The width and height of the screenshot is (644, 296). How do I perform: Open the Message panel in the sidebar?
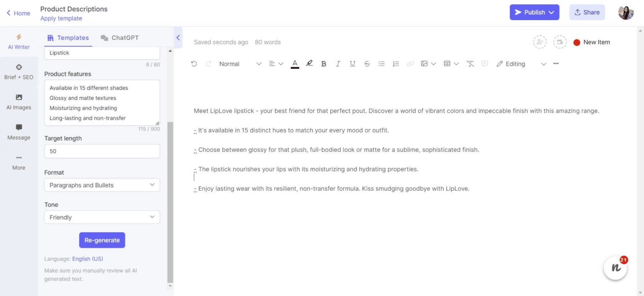18,132
